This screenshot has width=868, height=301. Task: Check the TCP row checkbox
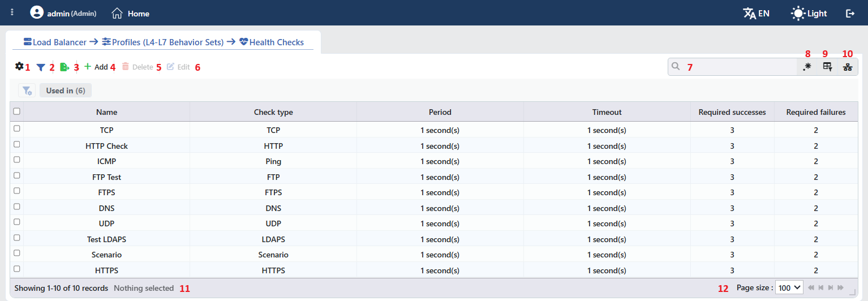16,128
